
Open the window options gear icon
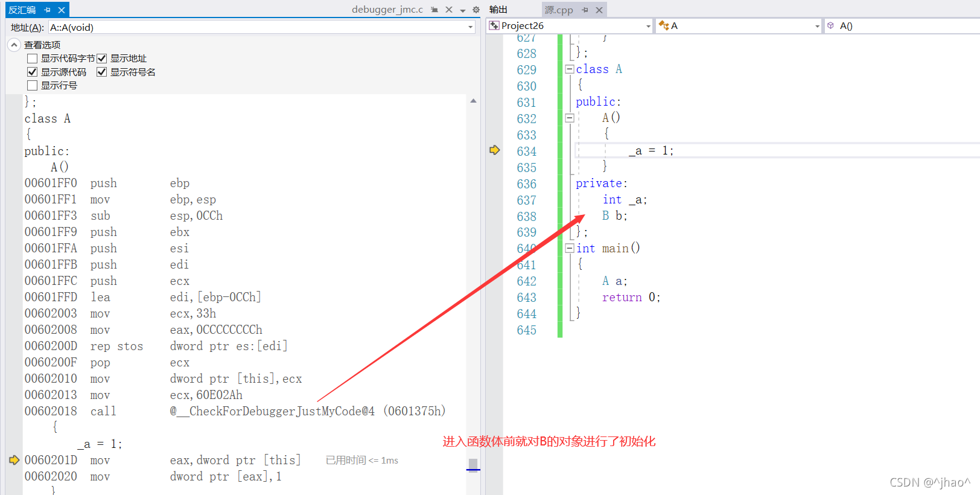tap(476, 10)
